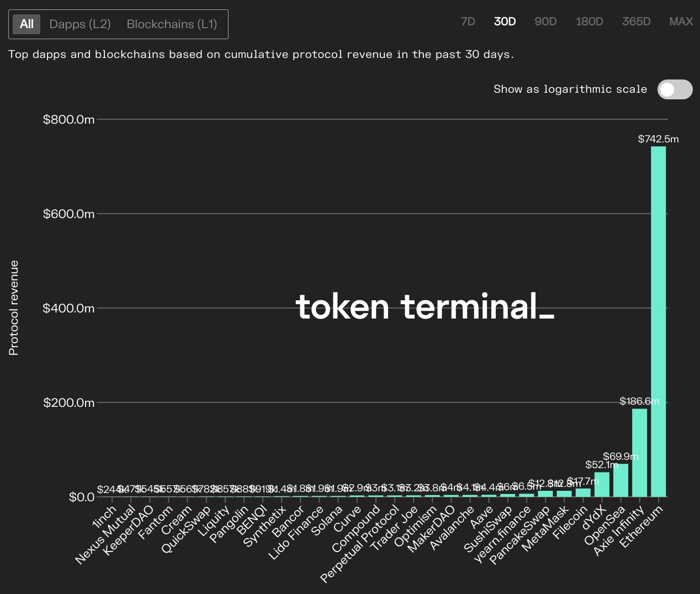Click the $600.0m y-axis tick label

tap(69, 214)
